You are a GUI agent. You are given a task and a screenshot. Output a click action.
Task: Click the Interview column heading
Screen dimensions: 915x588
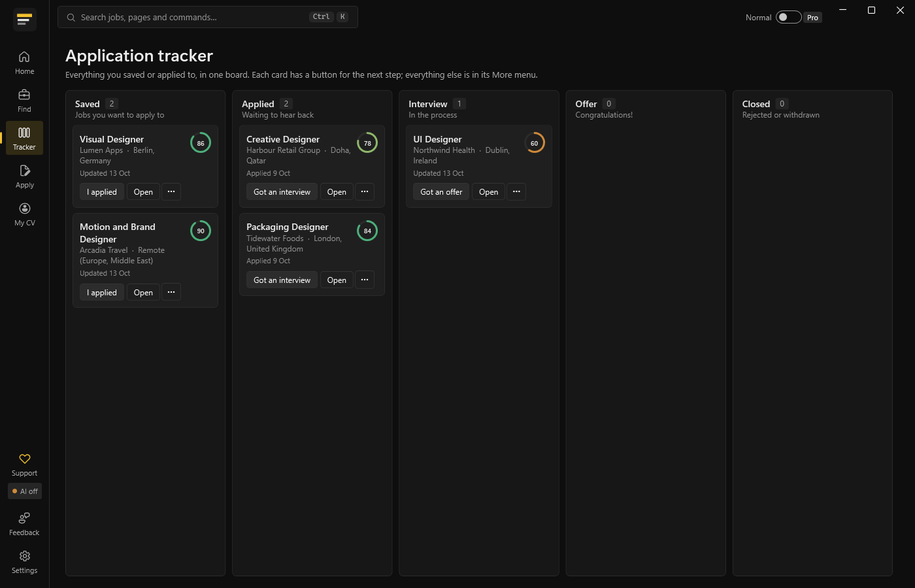point(428,104)
